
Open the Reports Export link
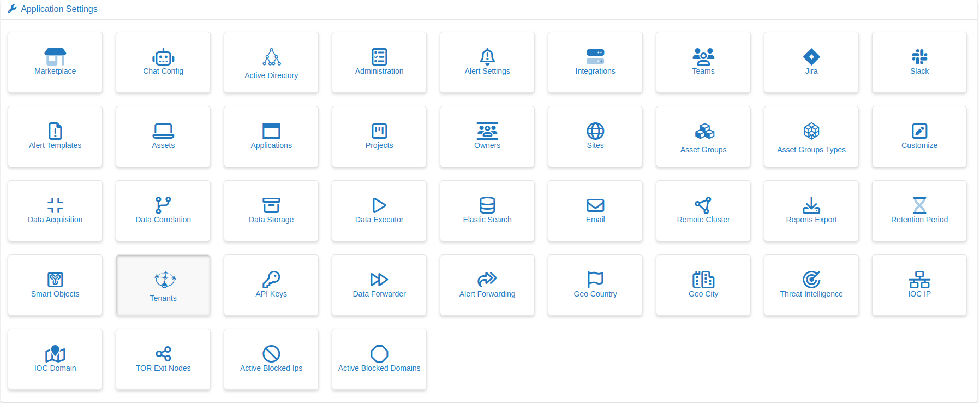pos(811,220)
